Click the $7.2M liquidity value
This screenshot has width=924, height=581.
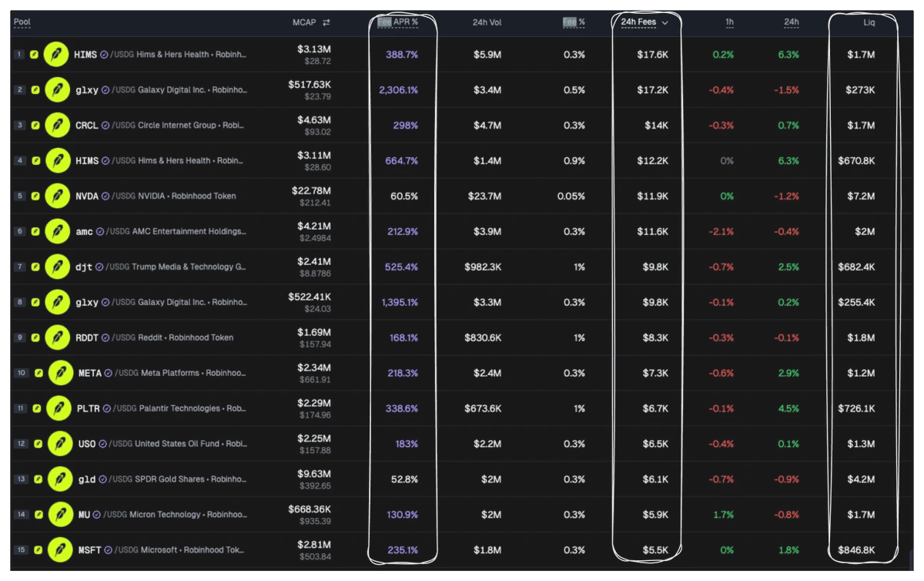(860, 196)
